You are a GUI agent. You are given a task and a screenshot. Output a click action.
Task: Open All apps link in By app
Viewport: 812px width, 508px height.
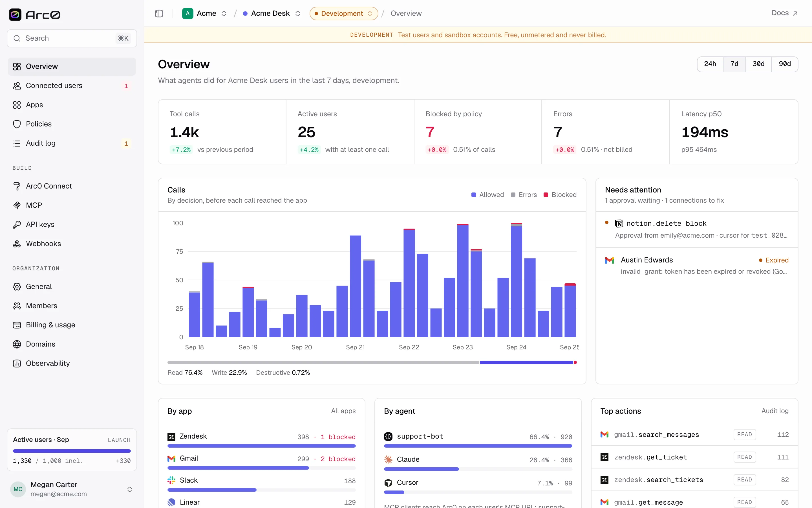[343, 411]
